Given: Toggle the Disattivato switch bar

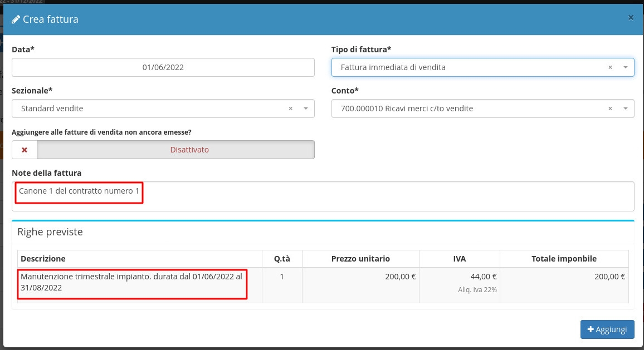Looking at the screenshot, I should point(175,150).
